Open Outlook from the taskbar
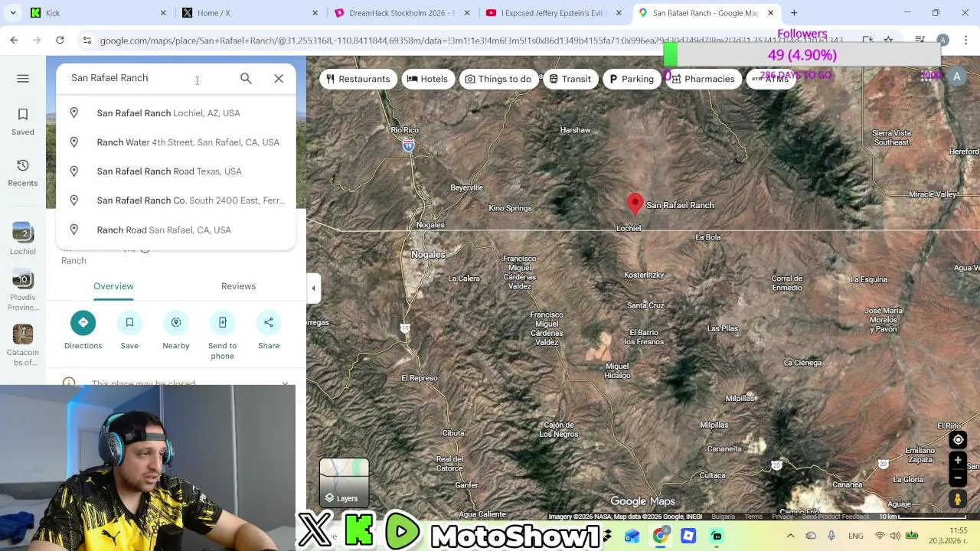This screenshot has width=980, height=551. (x=632, y=536)
